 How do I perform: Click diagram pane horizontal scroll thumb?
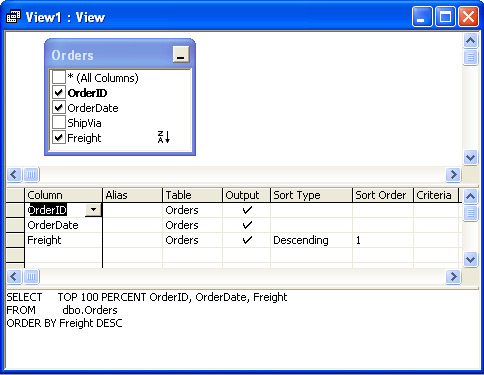31,174
